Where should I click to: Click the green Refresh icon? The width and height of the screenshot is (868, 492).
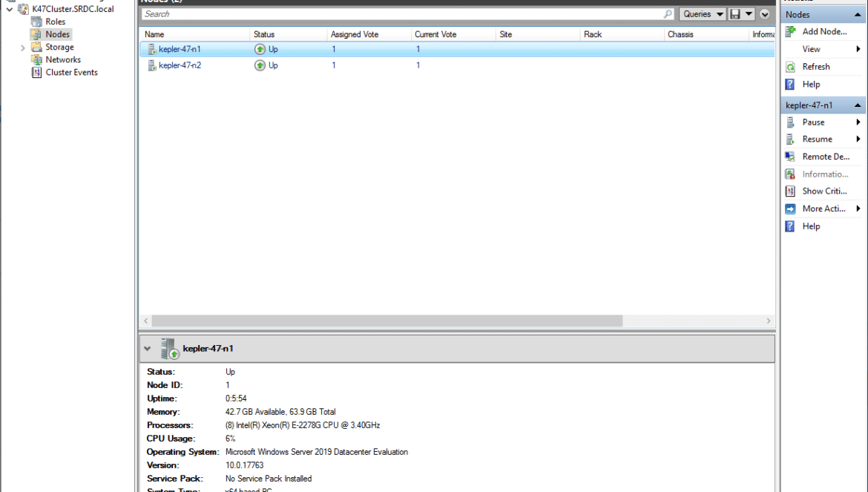(x=791, y=67)
